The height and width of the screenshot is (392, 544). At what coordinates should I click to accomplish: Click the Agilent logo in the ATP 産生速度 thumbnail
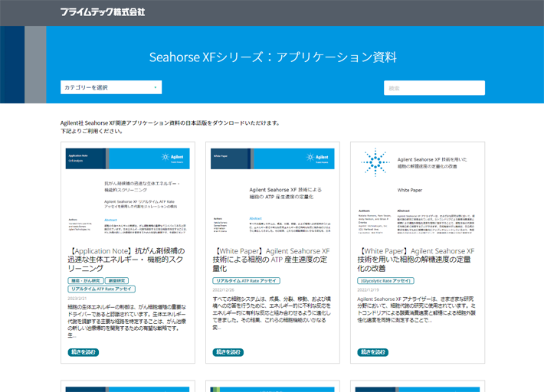[x=317, y=158]
